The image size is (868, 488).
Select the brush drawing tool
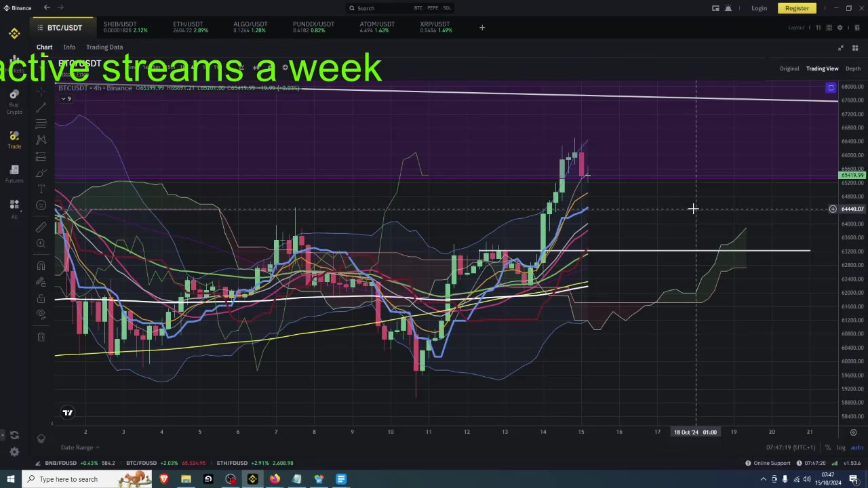[41, 173]
